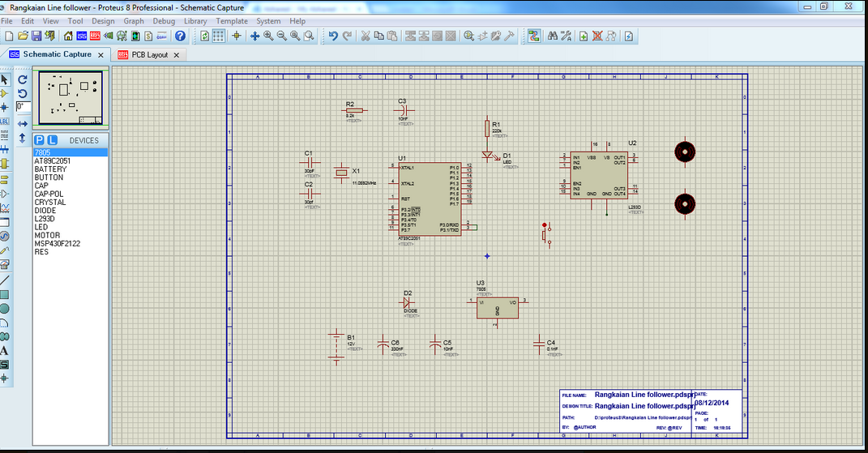
Task: Open the Library menu
Action: 195,21
